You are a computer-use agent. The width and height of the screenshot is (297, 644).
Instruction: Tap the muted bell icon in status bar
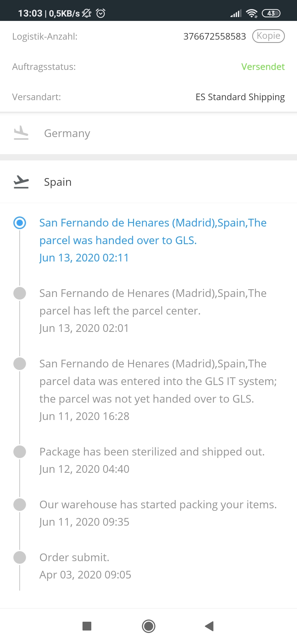pos(87,13)
